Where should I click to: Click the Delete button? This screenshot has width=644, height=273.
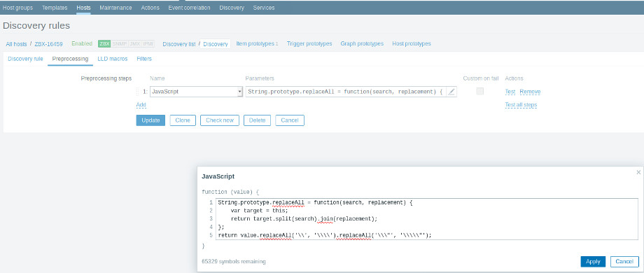click(257, 120)
